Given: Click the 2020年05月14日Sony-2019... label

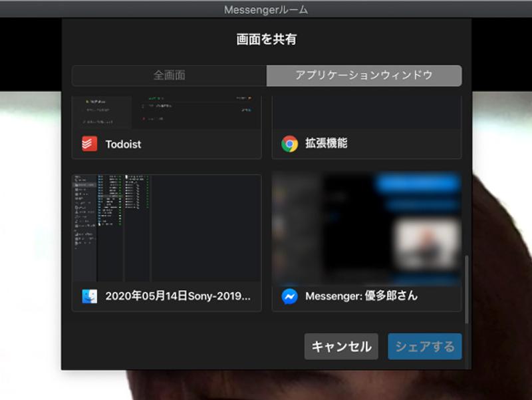Looking at the screenshot, I should 178,296.
